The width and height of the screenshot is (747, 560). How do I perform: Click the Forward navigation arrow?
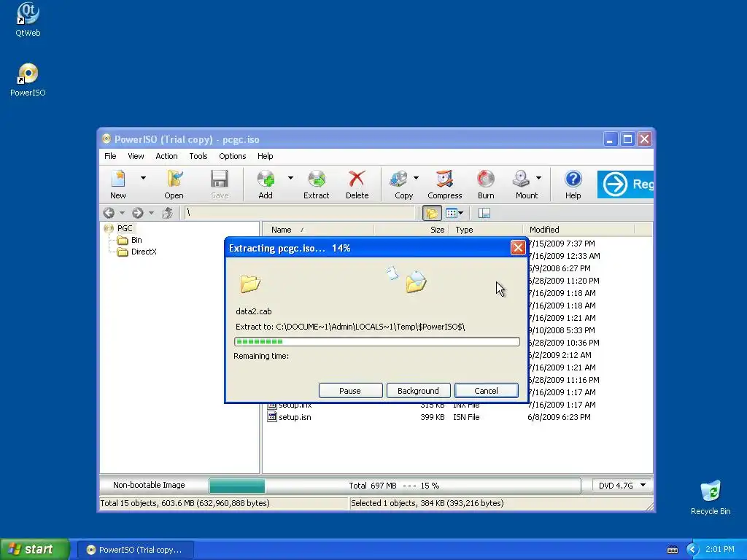coord(138,213)
